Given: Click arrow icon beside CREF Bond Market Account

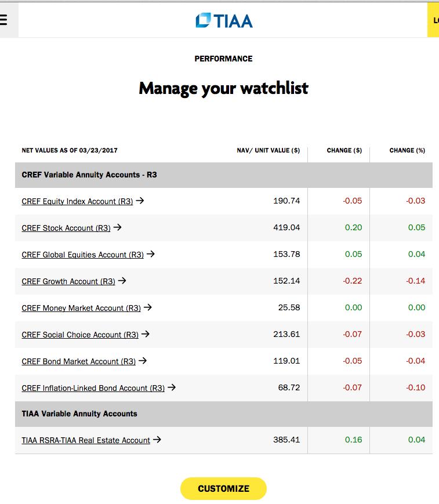Looking at the screenshot, I should tap(143, 361).
